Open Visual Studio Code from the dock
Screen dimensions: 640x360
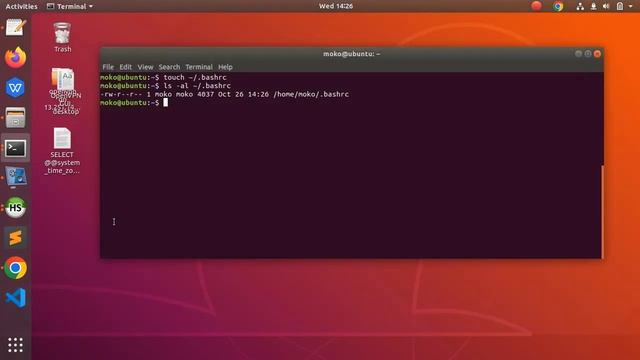point(16,298)
